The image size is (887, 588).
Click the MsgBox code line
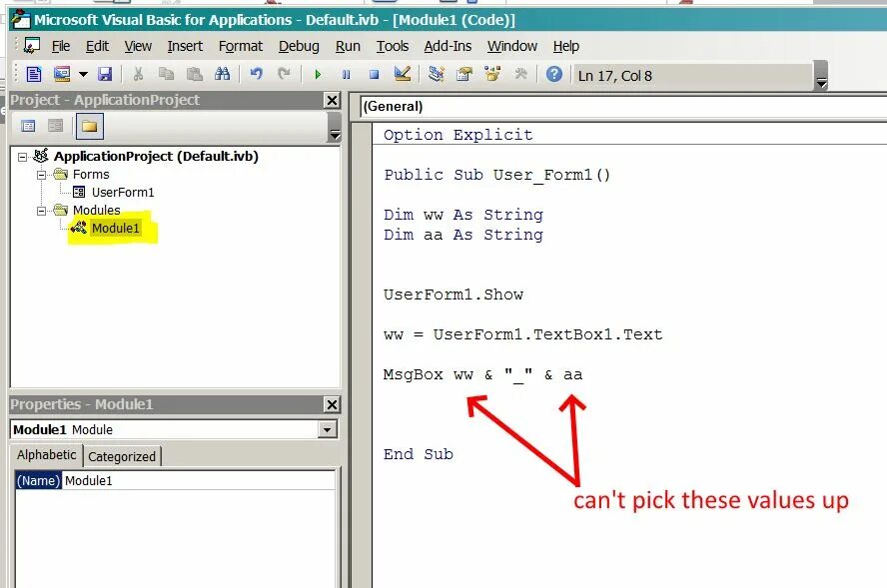482,374
